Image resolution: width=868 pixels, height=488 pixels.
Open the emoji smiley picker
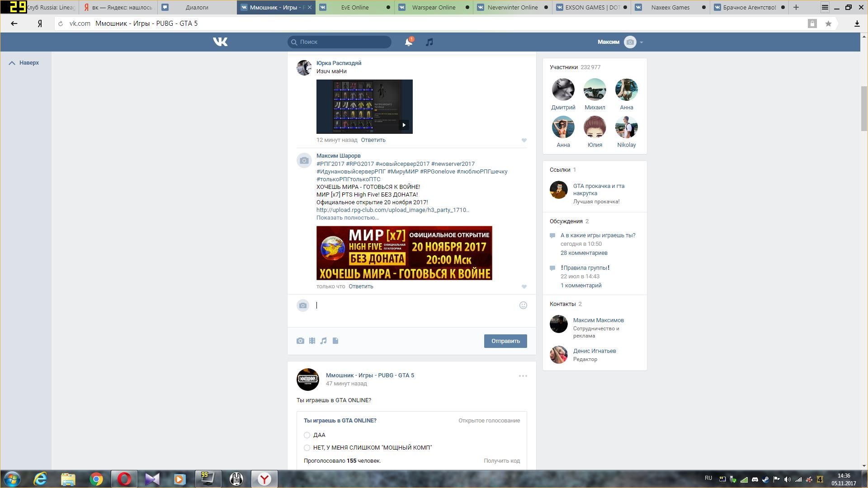pos(523,305)
